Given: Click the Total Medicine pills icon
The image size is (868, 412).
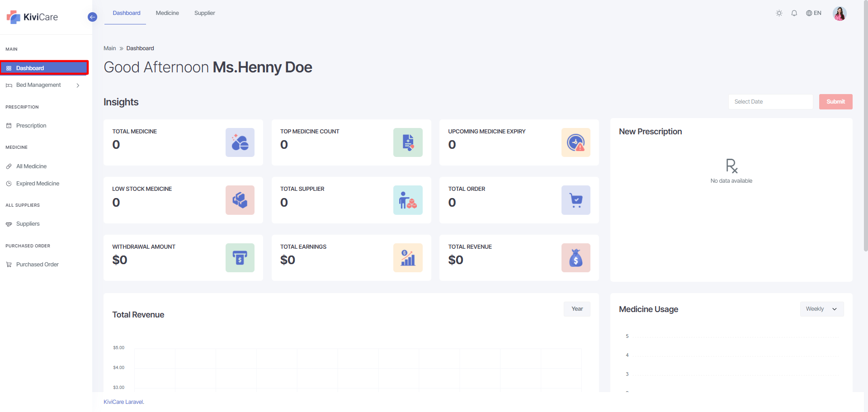Looking at the screenshot, I should point(240,142).
